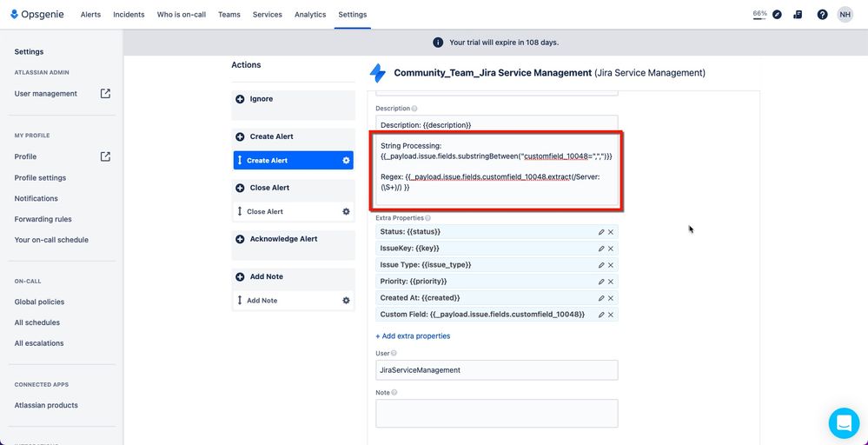Open the NH user avatar menu
Viewport: 868px width, 445px height.
(845, 15)
